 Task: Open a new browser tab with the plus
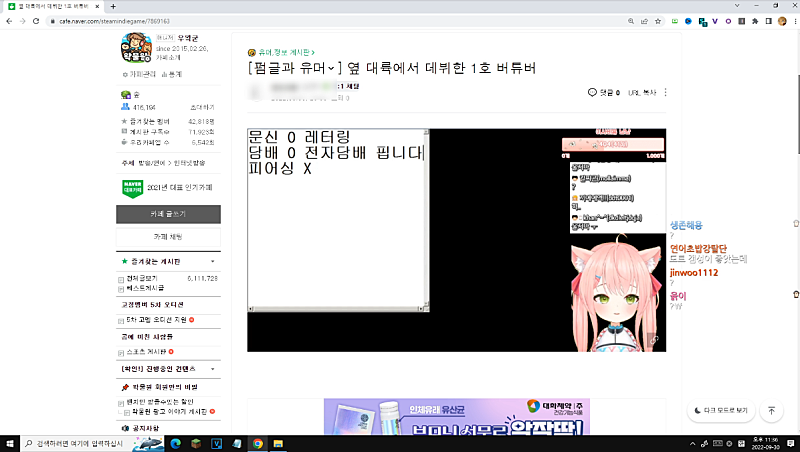pyautogui.click(x=113, y=7)
